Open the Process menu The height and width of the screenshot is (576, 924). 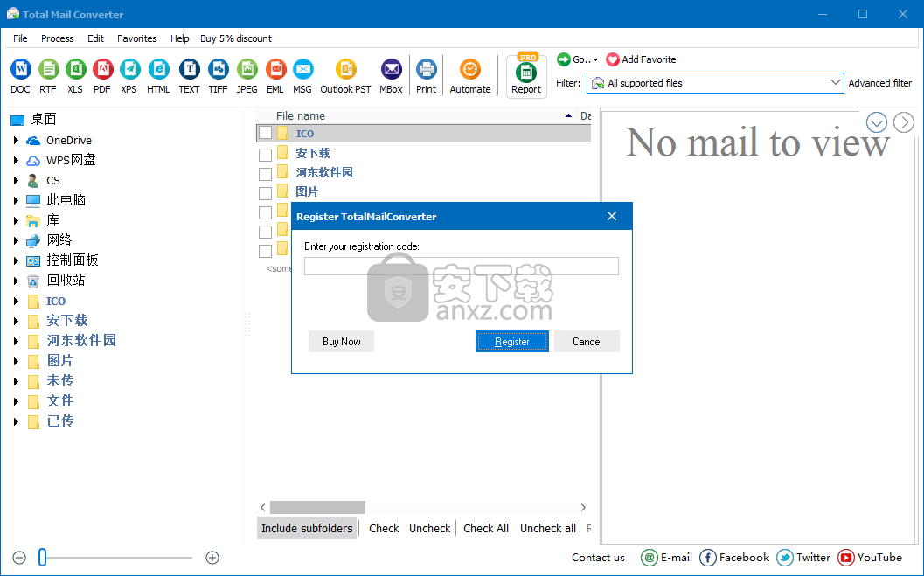click(57, 38)
